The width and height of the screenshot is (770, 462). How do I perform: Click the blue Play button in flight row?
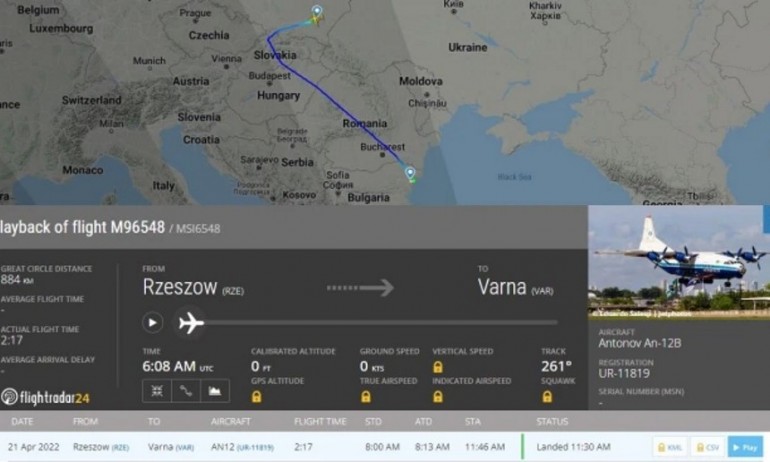click(x=744, y=446)
